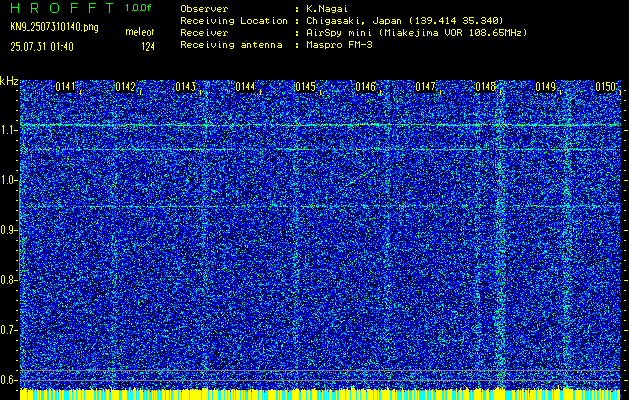Click the Receiving Location label
Image resolution: width=629 pixels, height=400 pixels.
234,21
